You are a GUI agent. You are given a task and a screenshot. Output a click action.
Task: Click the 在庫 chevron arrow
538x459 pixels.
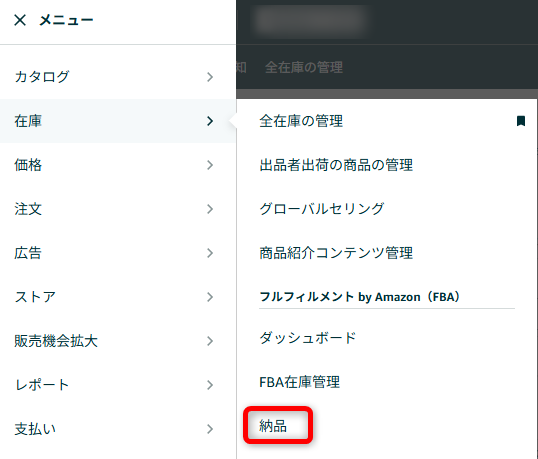tap(210, 121)
